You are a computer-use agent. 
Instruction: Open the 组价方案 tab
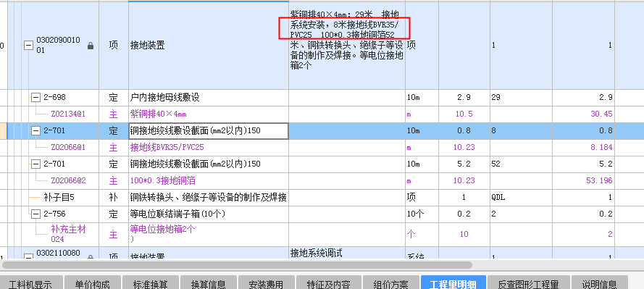390,284
